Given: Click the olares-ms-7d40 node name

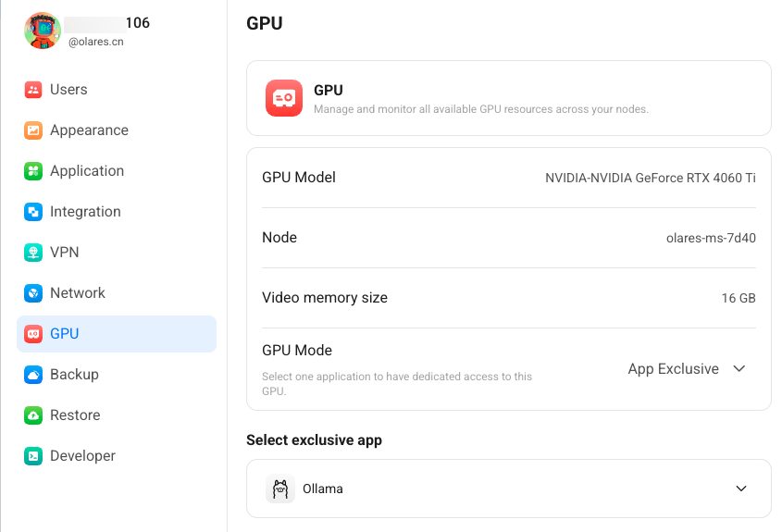Looking at the screenshot, I should [711, 238].
